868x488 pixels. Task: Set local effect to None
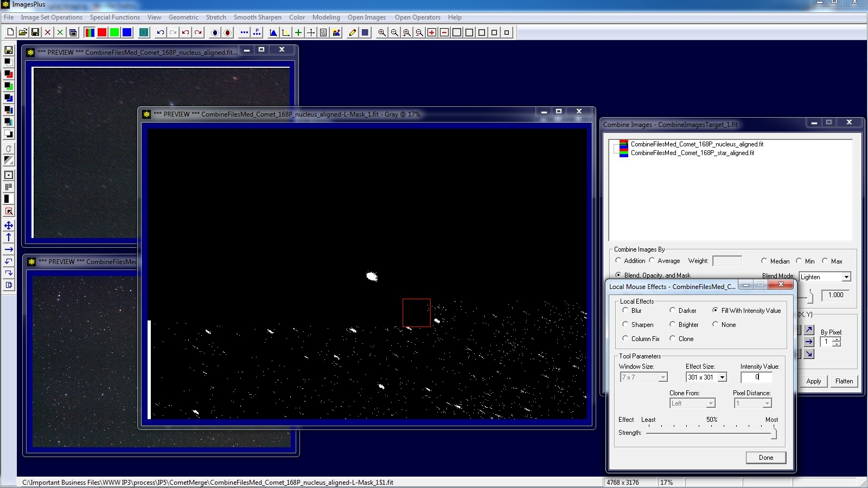pos(724,325)
